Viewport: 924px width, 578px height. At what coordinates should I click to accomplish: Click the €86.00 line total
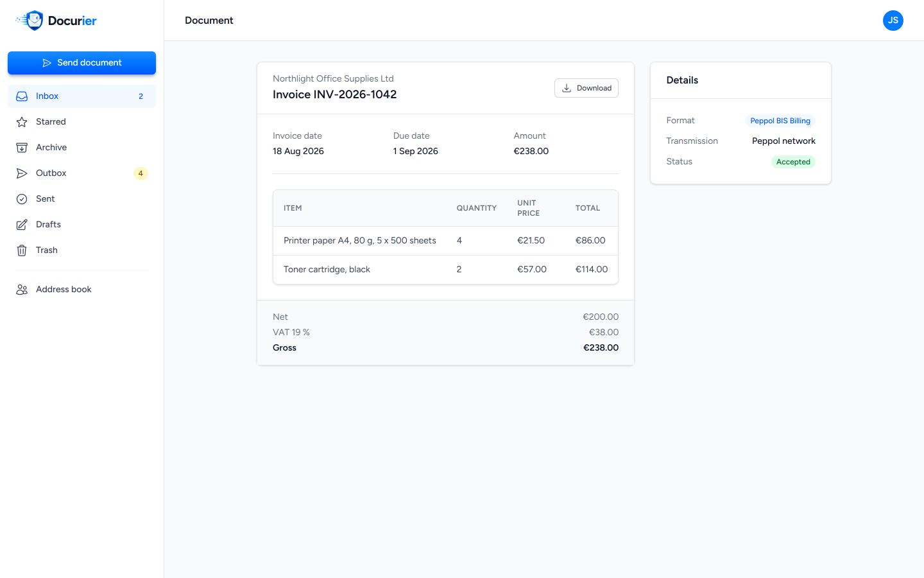click(x=590, y=241)
